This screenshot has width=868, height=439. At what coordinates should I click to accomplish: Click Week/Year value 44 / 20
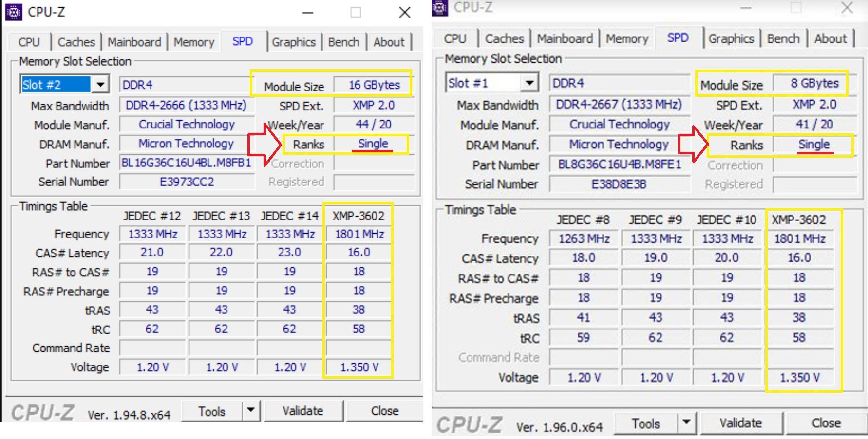pos(374,125)
